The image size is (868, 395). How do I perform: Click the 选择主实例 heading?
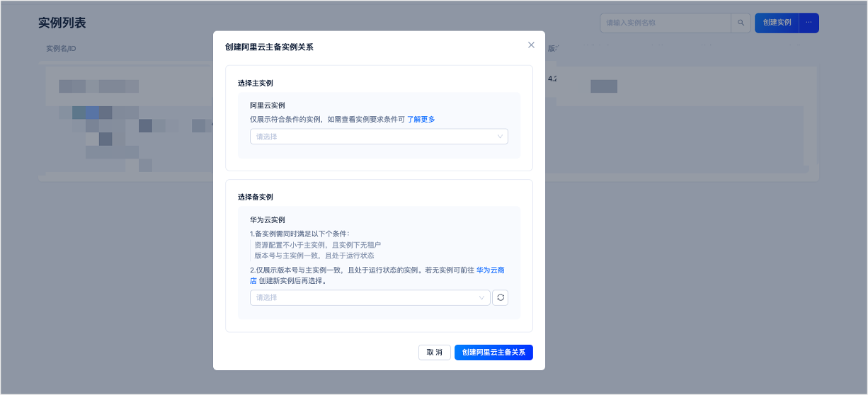click(x=256, y=84)
